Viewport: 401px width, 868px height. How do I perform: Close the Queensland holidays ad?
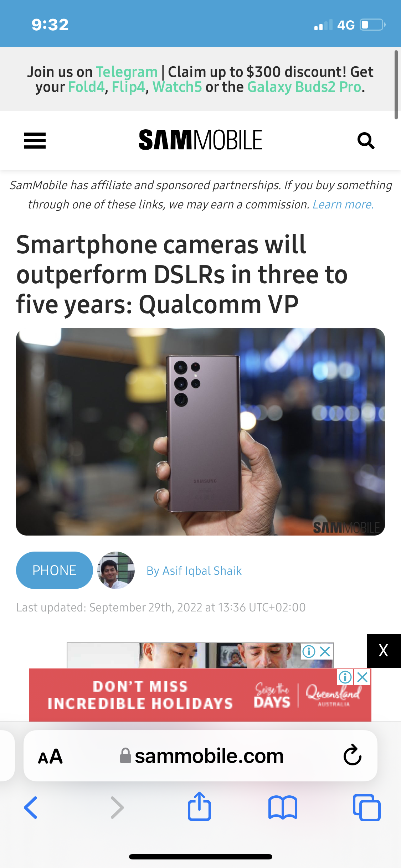[363, 677]
